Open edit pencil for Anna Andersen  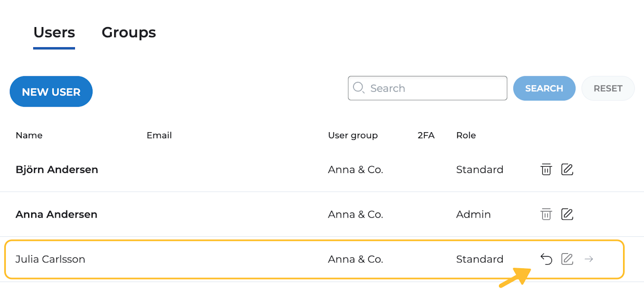pyautogui.click(x=567, y=214)
